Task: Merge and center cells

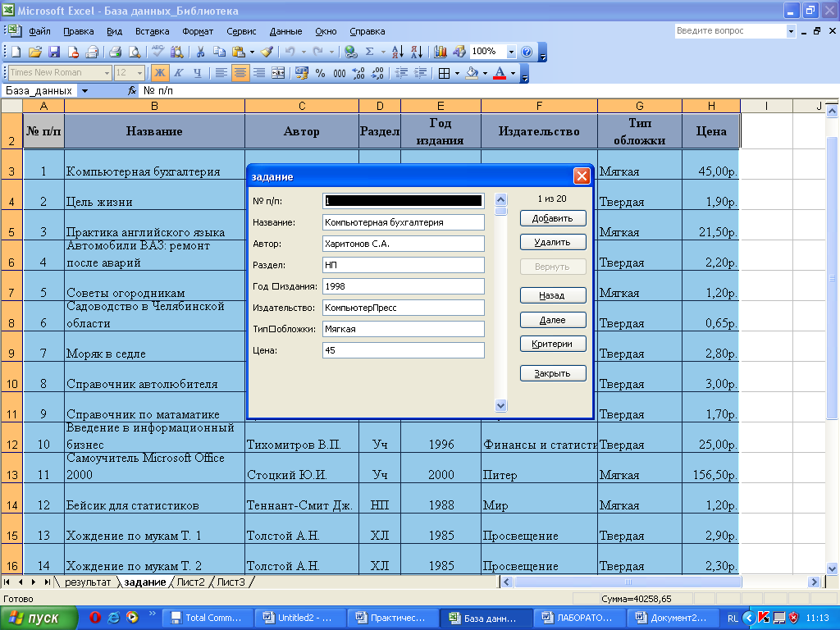Action: [278, 73]
